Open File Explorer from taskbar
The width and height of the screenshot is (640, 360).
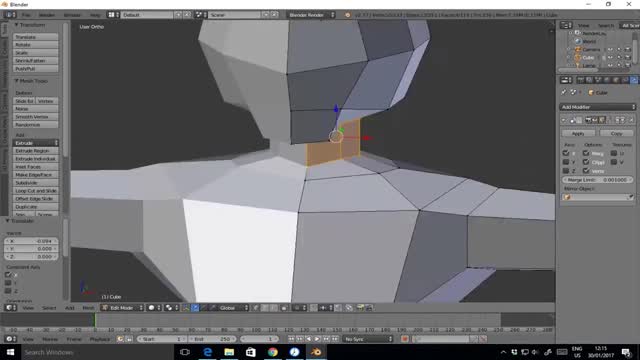(229, 352)
